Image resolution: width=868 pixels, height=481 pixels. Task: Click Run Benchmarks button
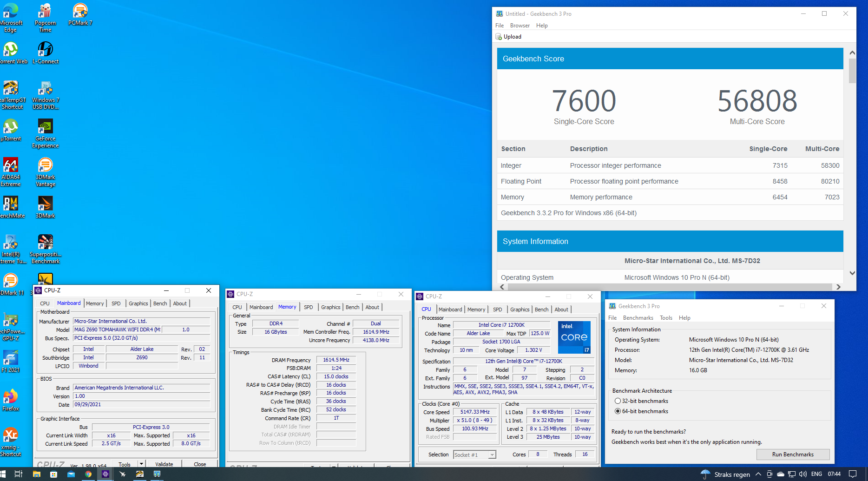(793, 455)
